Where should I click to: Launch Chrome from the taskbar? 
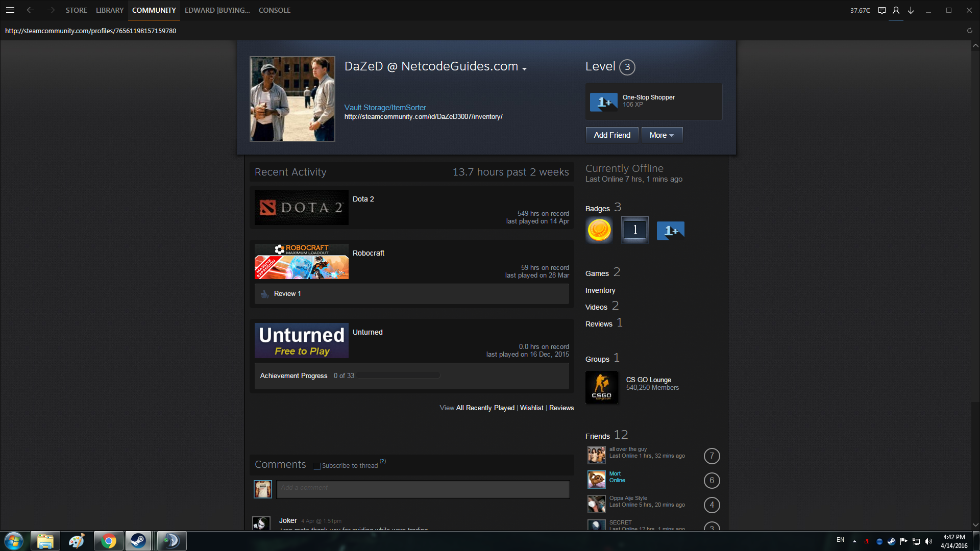pos(108,541)
